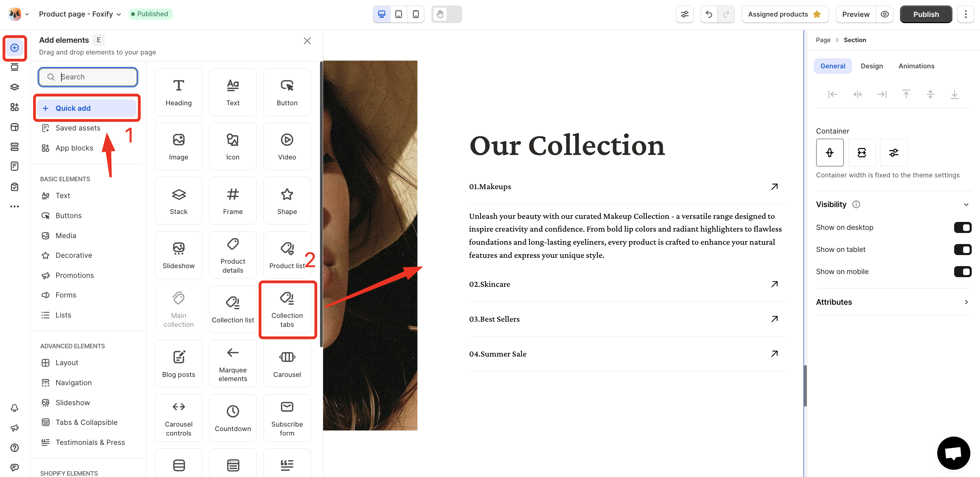Open the chat support bubble
980x477 pixels.
(x=953, y=453)
